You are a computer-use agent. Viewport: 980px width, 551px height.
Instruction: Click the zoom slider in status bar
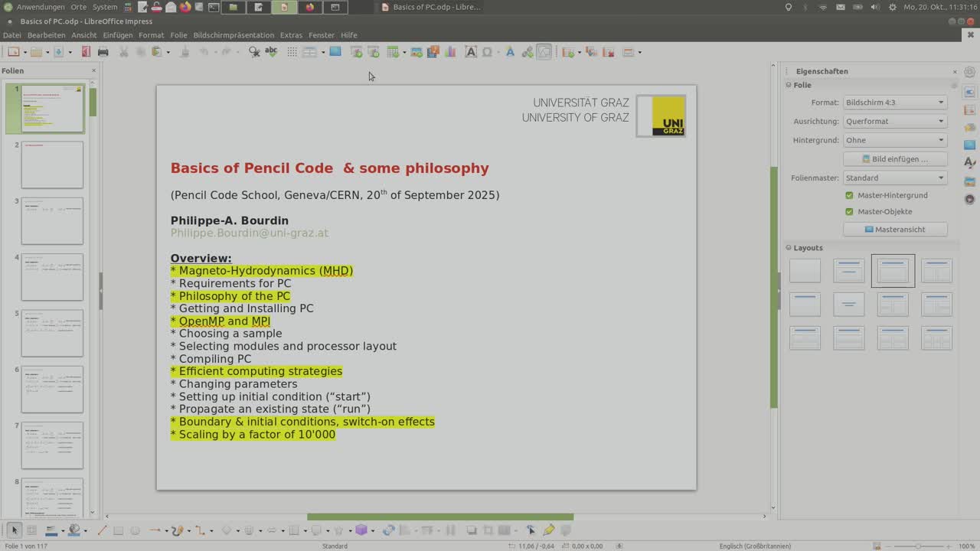tap(918, 546)
